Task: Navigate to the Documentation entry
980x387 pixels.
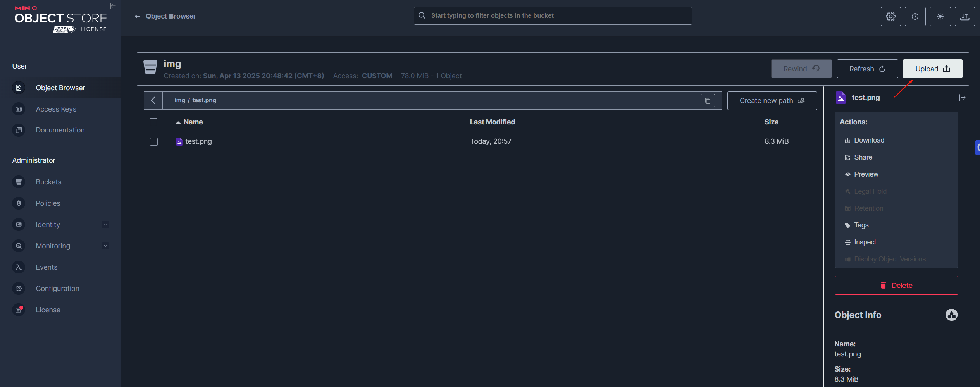Action: point(60,130)
